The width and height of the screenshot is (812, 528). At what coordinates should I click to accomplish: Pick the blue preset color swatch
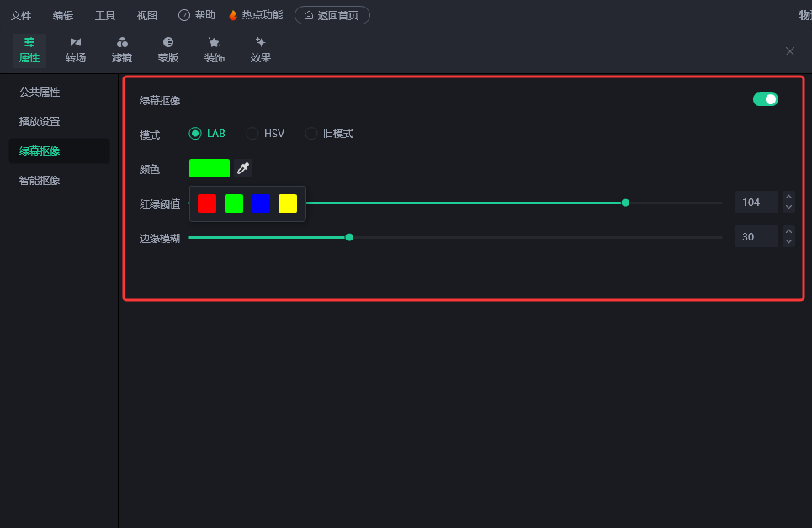[261, 203]
